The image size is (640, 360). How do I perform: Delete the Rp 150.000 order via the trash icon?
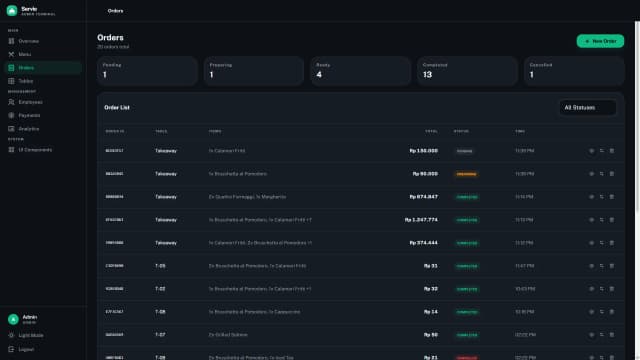[x=612, y=151]
